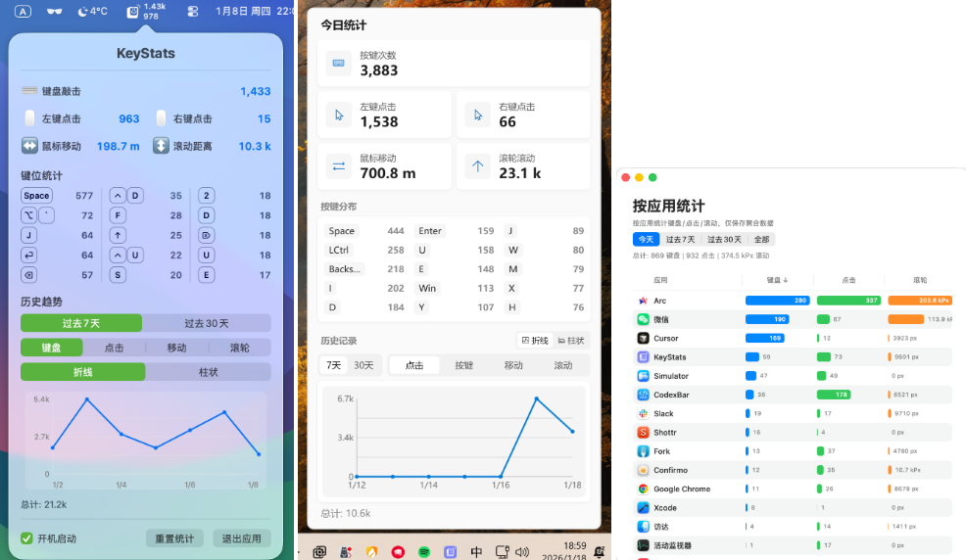Click the glasses icon in the menu bar

click(x=54, y=12)
